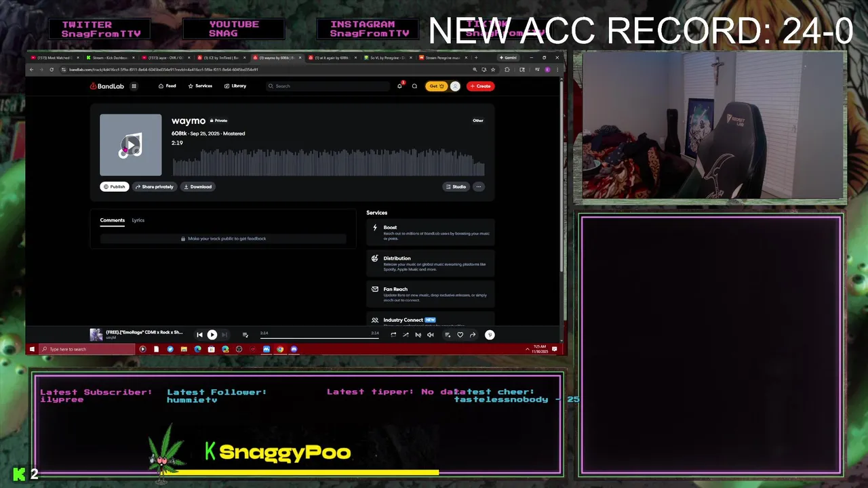868x488 pixels.
Task: Toggle shuffle in the player bar
Action: click(406, 335)
